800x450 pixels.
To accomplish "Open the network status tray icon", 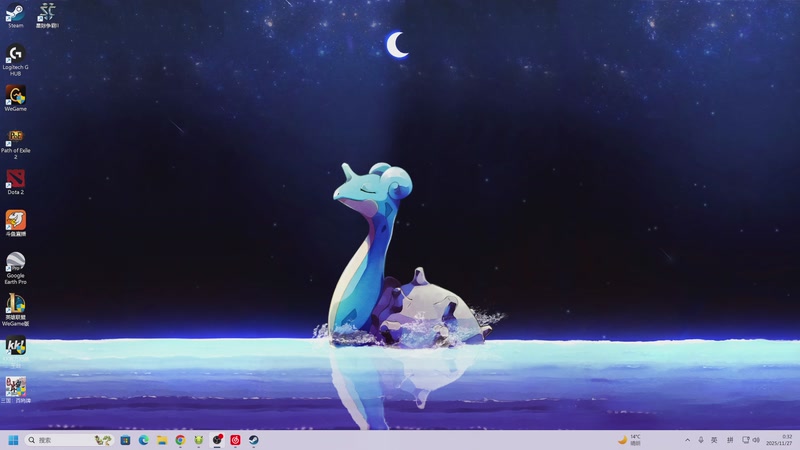I will [745, 440].
